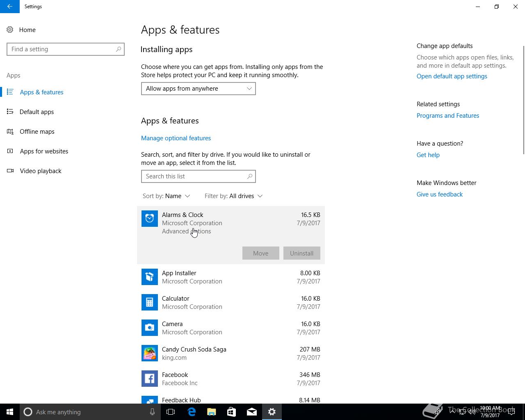Click the vertical scrollbar of the Settings page
525x420 pixels.
tap(523, 100)
